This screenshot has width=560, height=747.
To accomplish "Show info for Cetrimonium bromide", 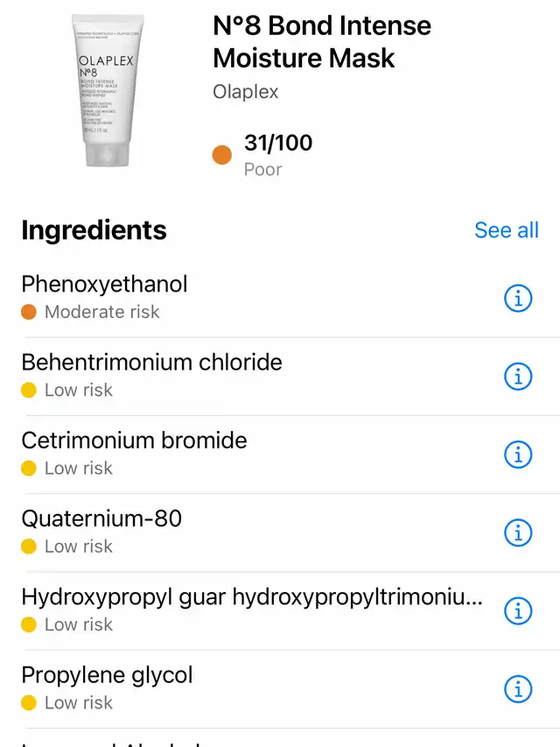I will (518, 455).
